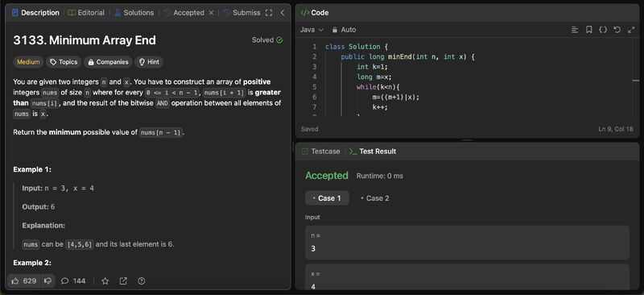Star this problem as favorite
Image resolution: width=644 pixels, height=295 pixels.
pyautogui.click(x=105, y=281)
